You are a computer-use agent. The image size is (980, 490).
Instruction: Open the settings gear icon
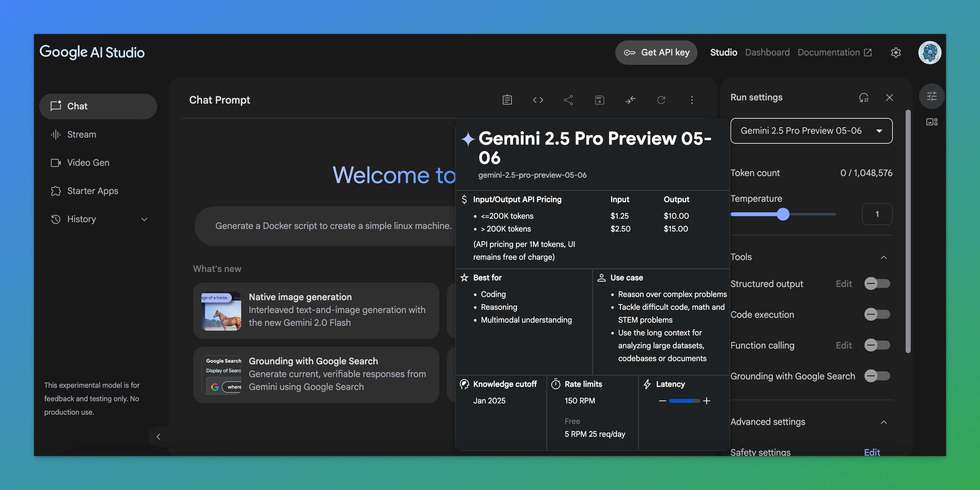tap(896, 53)
